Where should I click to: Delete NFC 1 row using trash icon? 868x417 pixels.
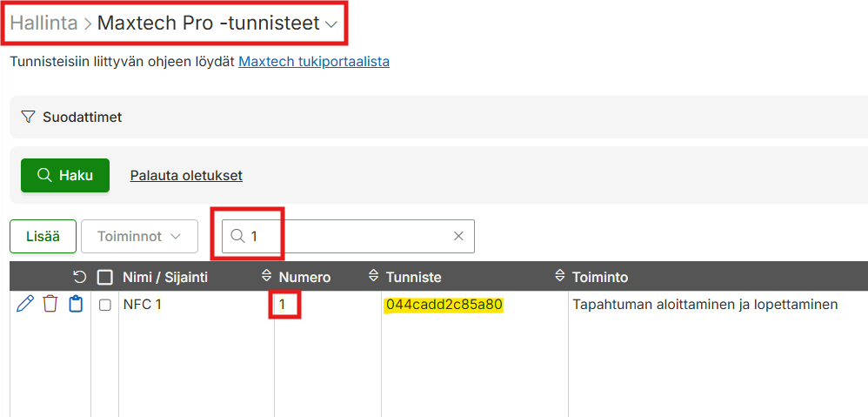point(50,304)
